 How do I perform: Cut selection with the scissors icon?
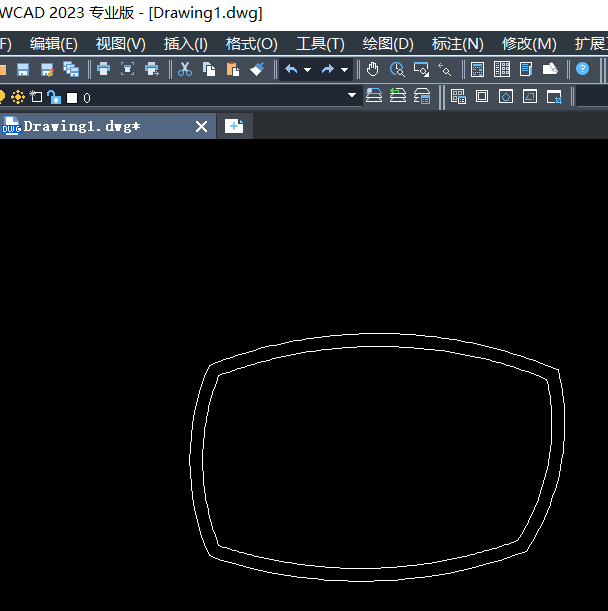[x=185, y=69]
